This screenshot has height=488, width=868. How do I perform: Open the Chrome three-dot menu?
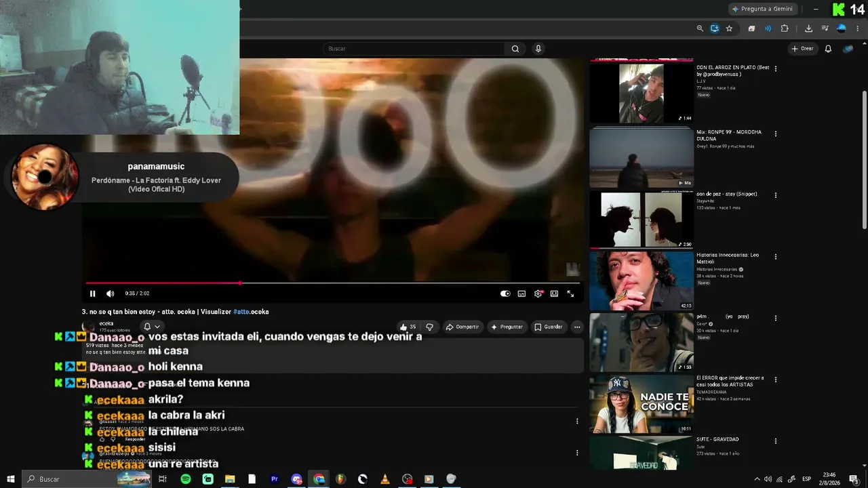click(x=859, y=28)
